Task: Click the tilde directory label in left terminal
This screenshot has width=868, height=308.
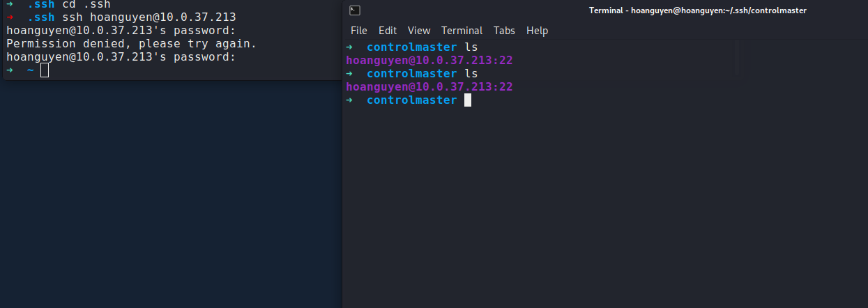Action: (30, 70)
